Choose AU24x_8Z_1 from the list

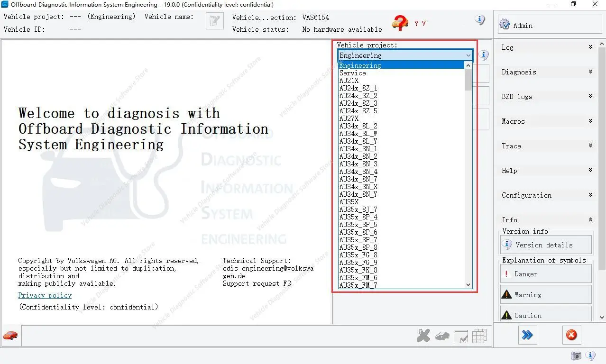coord(401,88)
